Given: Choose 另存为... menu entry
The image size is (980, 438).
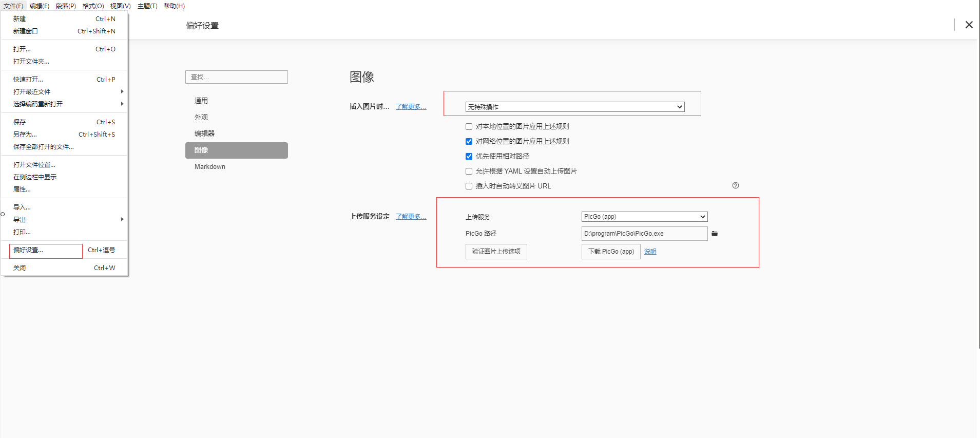Looking at the screenshot, I should (65, 134).
